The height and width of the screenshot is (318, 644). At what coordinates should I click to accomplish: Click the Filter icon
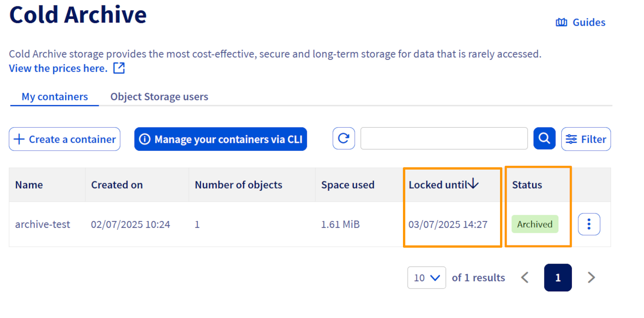pyautogui.click(x=571, y=138)
